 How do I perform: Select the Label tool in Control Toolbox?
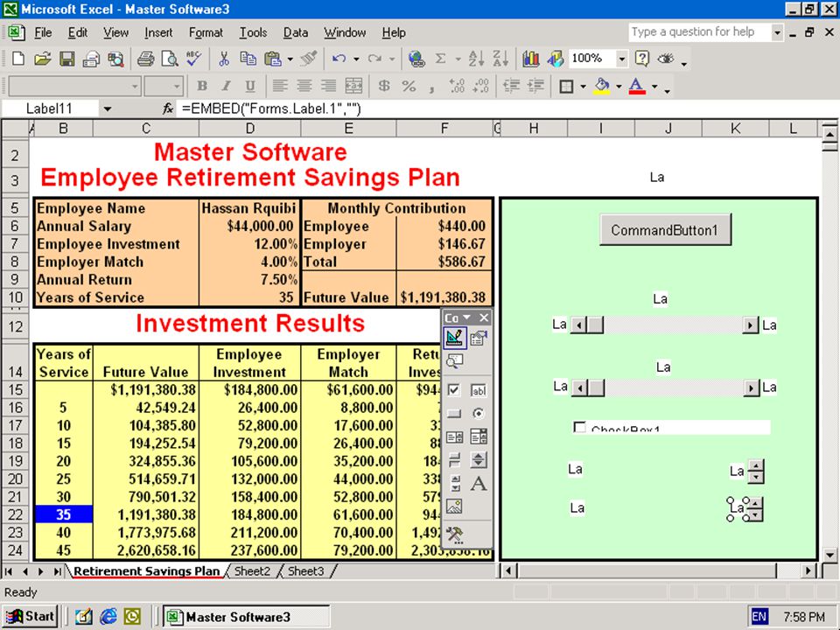pos(479,484)
